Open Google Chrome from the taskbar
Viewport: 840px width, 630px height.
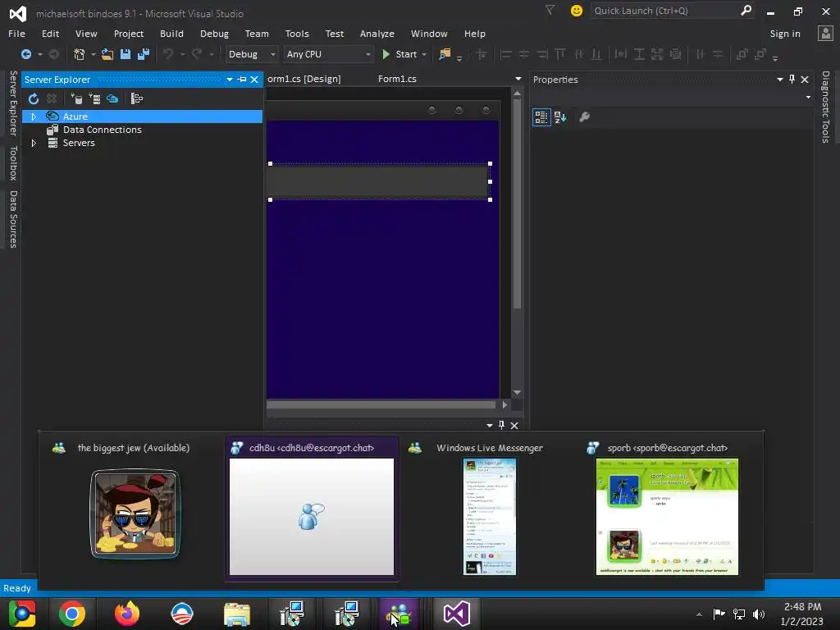[x=72, y=614]
